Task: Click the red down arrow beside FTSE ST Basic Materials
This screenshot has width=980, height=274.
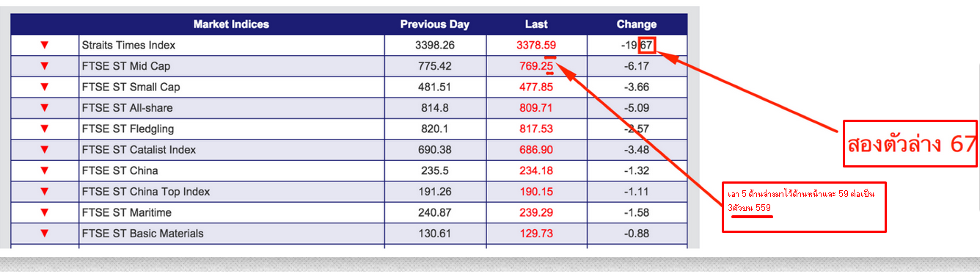Action: point(45,234)
